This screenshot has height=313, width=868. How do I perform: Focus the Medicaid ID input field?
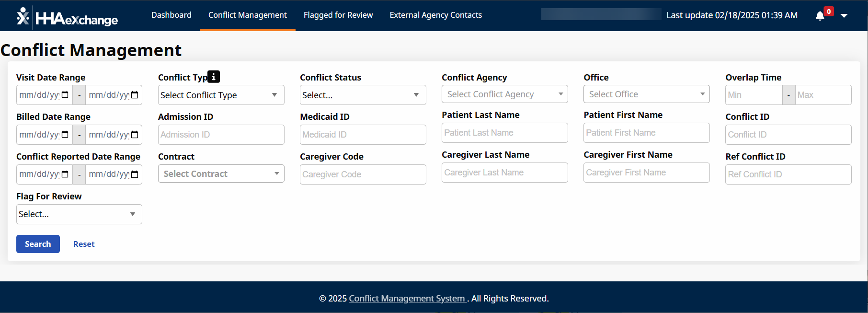pyautogui.click(x=363, y=135)
